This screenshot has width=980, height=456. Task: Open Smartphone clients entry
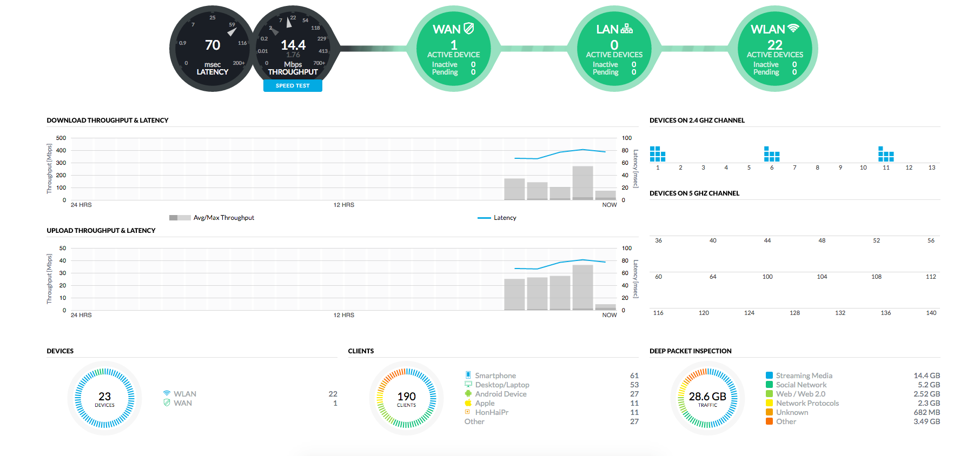point(551,375)
